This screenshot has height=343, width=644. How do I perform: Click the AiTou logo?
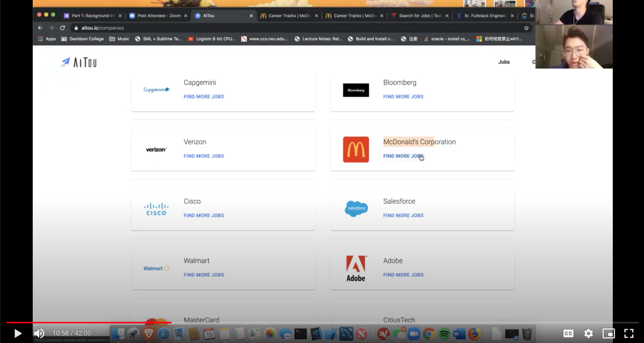79,62
